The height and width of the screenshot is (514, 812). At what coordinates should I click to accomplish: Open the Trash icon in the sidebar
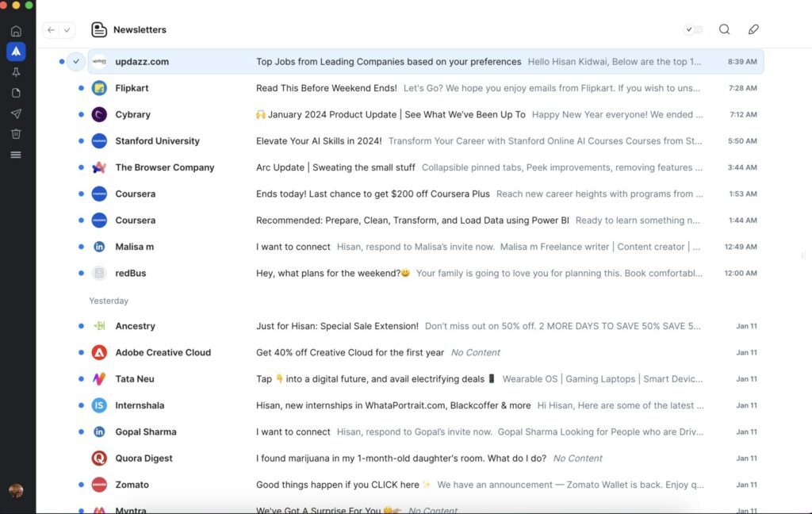[16, 134]
